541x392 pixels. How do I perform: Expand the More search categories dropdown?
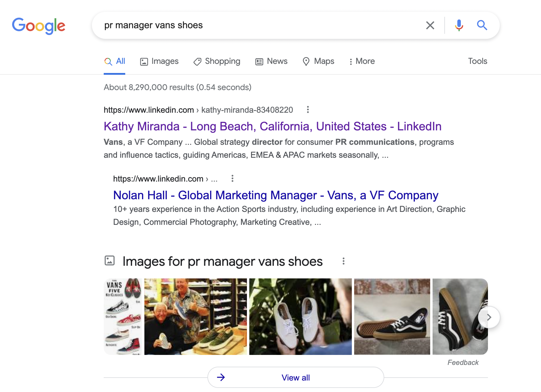(x=362, y=61)
